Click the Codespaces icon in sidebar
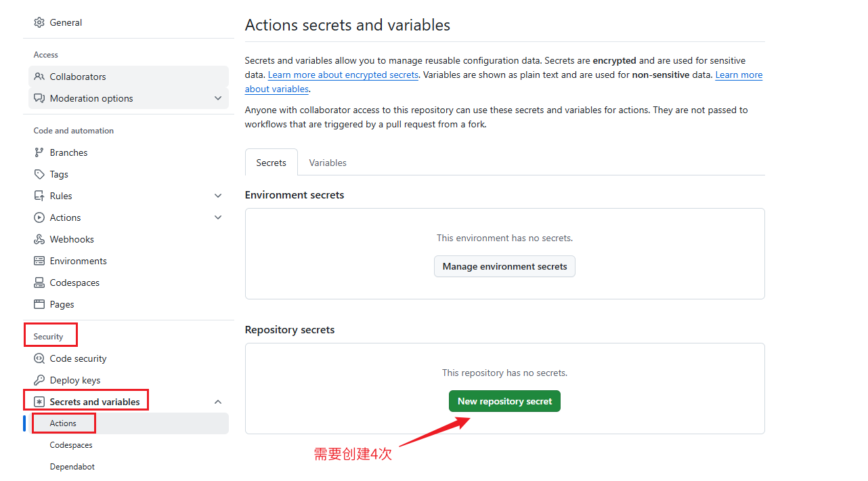This screenshot has width=868, height=481. (39, 283)
